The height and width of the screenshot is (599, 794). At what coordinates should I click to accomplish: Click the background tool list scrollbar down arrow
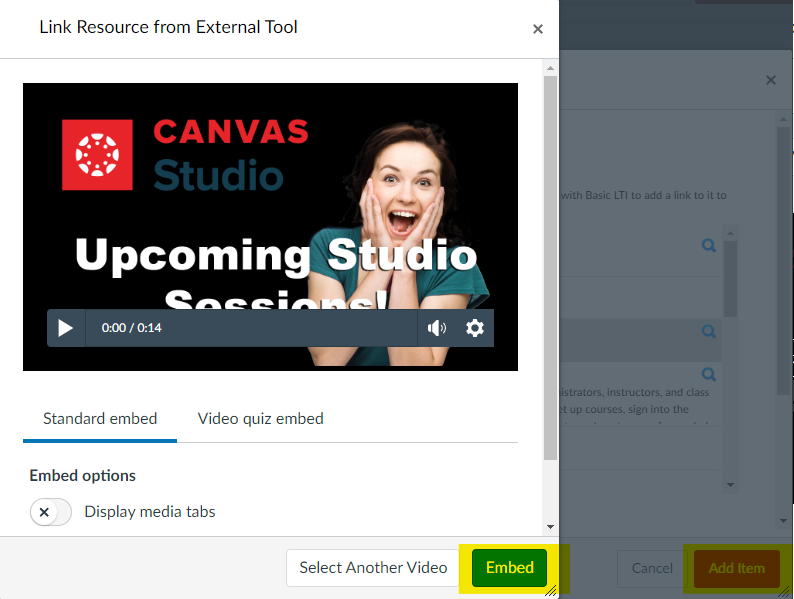pos(730,485)
